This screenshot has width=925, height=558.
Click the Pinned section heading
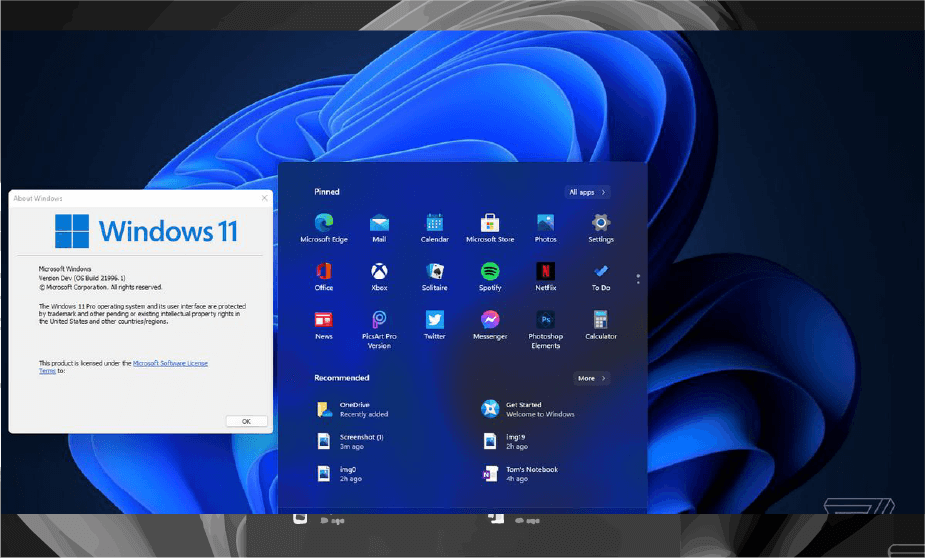[327, 192]
